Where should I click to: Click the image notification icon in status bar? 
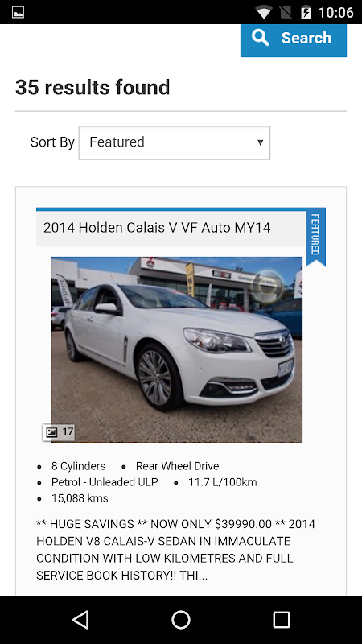pyautogui.click(x=18, y=12)
